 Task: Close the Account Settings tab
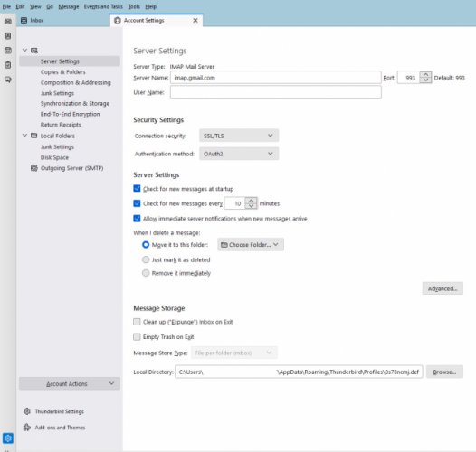point(195,20)
